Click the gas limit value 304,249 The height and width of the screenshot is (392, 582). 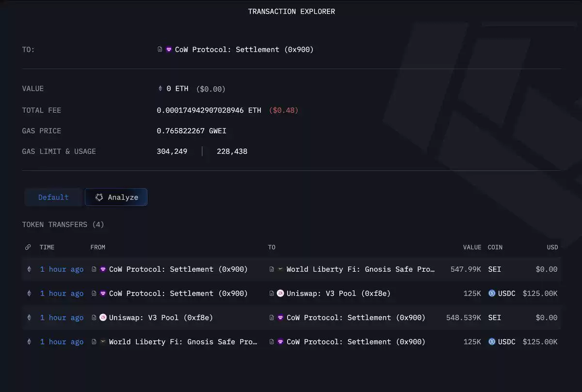pos(172,151)
